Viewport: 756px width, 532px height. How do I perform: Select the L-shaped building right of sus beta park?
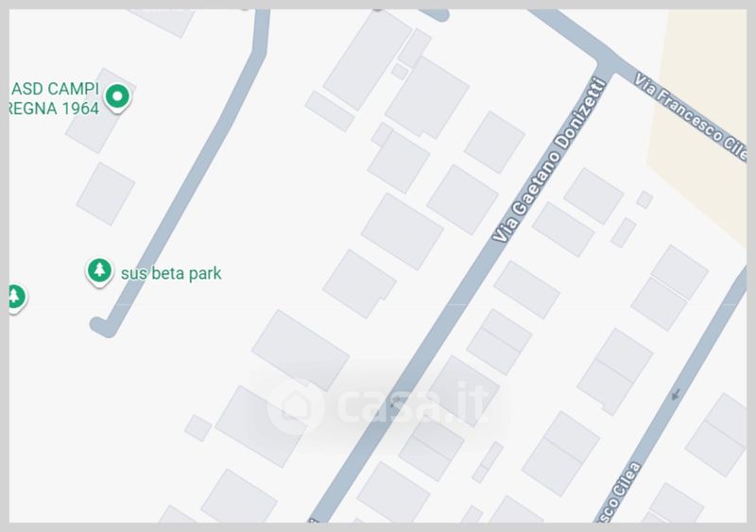[x=359, y=284]
